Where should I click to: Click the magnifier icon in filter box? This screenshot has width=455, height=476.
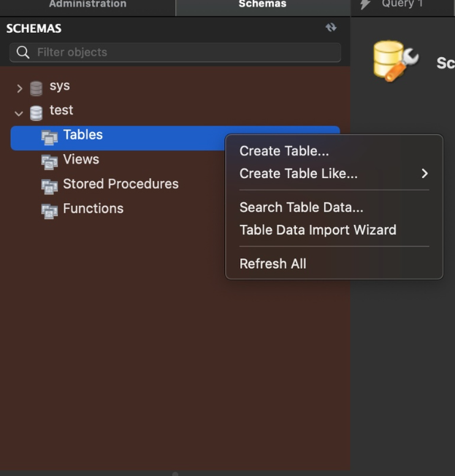[23, 53]
